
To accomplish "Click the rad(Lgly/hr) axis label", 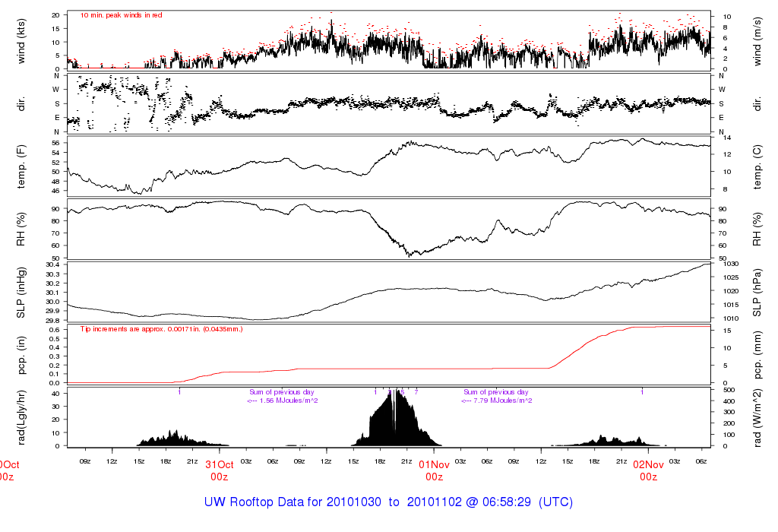I will point(21,417).
